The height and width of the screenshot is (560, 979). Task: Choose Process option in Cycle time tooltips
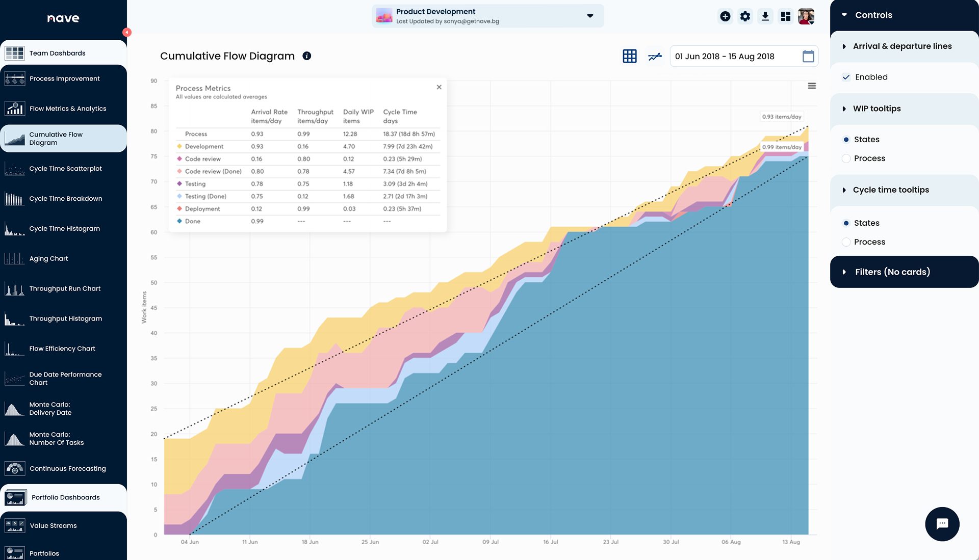click(846, 242)
